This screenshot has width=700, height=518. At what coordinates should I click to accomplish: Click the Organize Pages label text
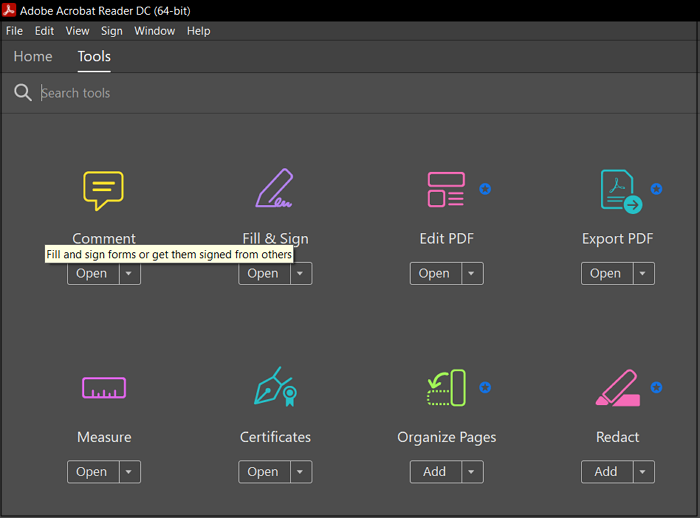tap(446, 437)
